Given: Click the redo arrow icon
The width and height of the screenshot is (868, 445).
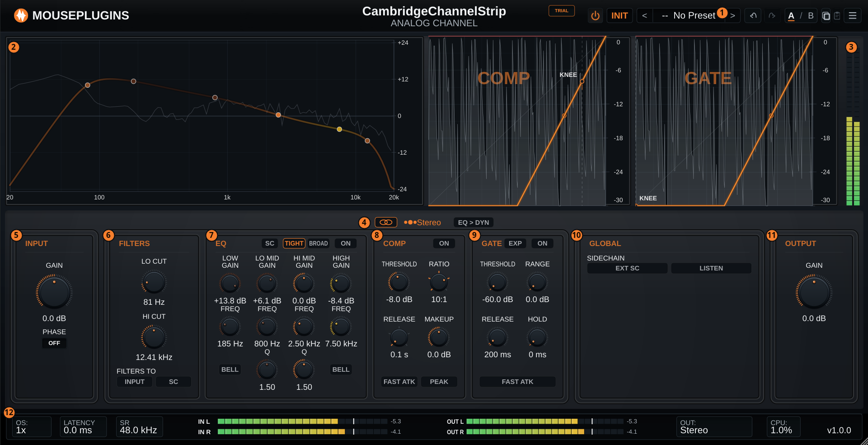Looking at the screenshot, I should click(x=772, y=16).
